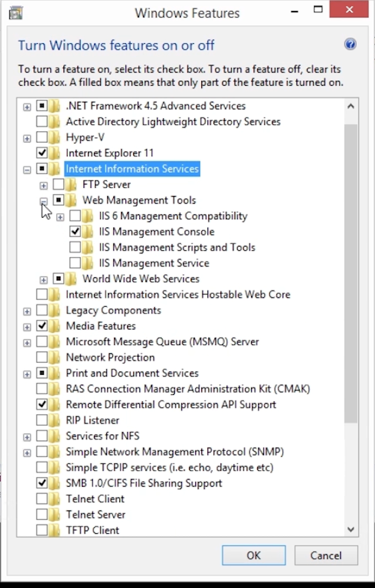The height and width of the screenshot is (588, 375).
Task: Click the Cancel button
Action: coord(326,555)
